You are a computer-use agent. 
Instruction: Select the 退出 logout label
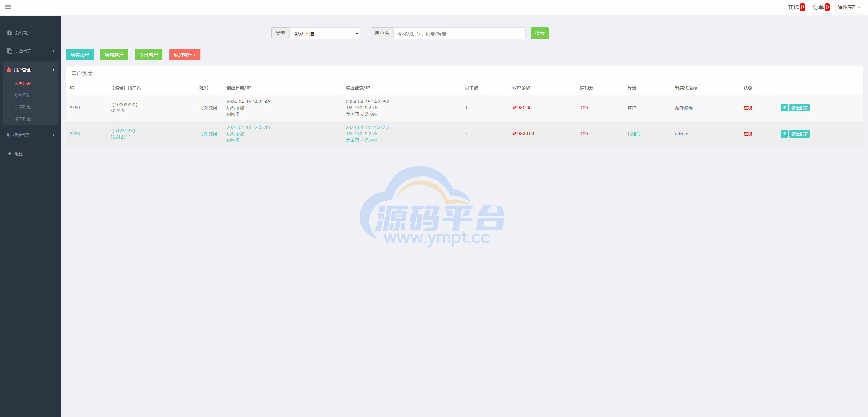tap(19, 154)
